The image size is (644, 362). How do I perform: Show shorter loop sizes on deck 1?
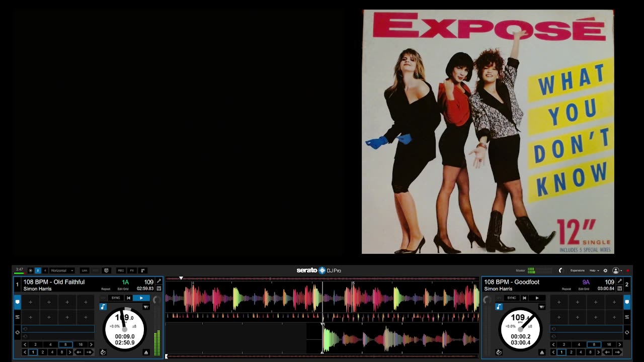25,344
